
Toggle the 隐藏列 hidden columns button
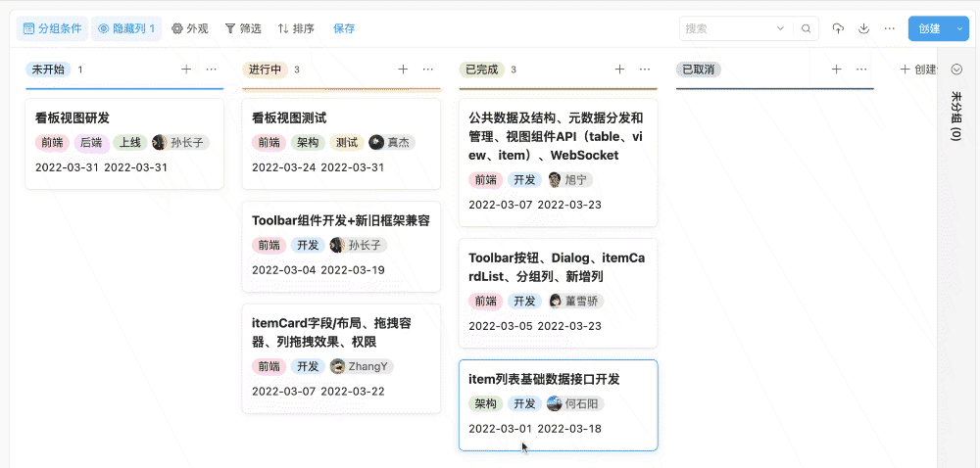coord(126,28)
